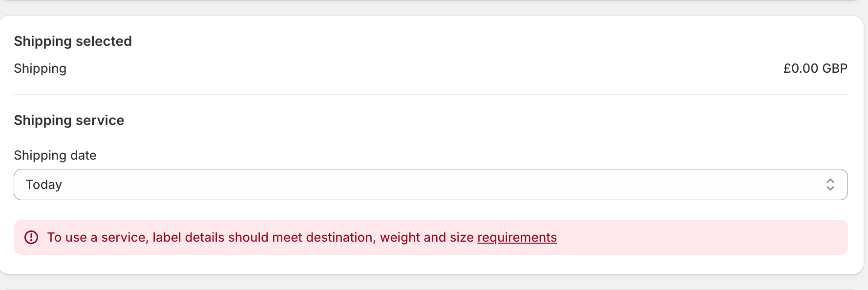This screenshot has height=290, width=868.
Task: Click the "Shipping selected" heading
Action: (73, 41)
